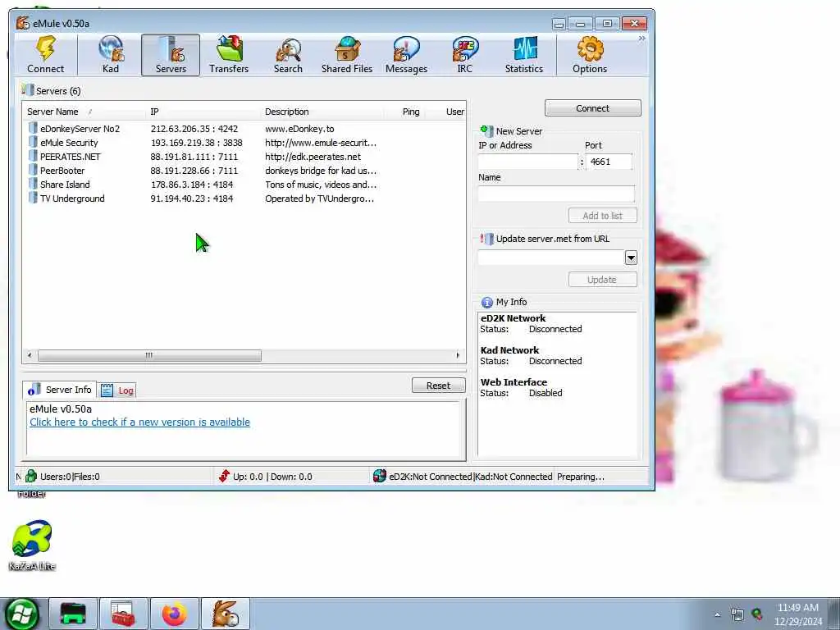Click the new version check link
This screenshot has height=630, width=840.
point(139,422)
